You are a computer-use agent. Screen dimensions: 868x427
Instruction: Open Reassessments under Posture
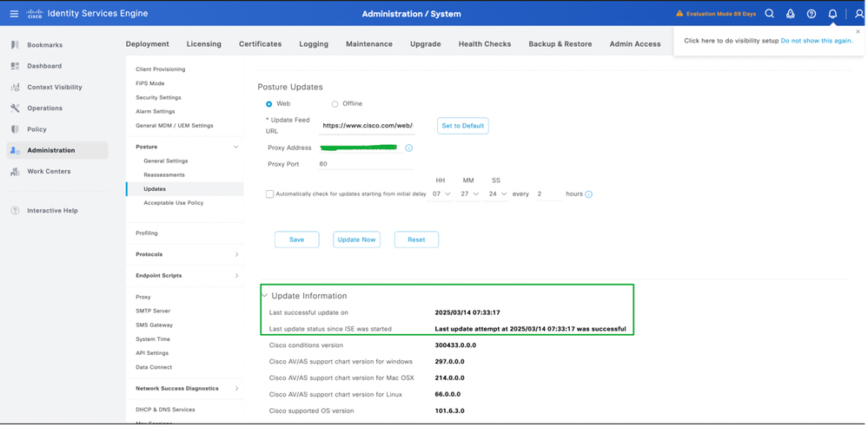pyautogui.click(x=164, y=174)
